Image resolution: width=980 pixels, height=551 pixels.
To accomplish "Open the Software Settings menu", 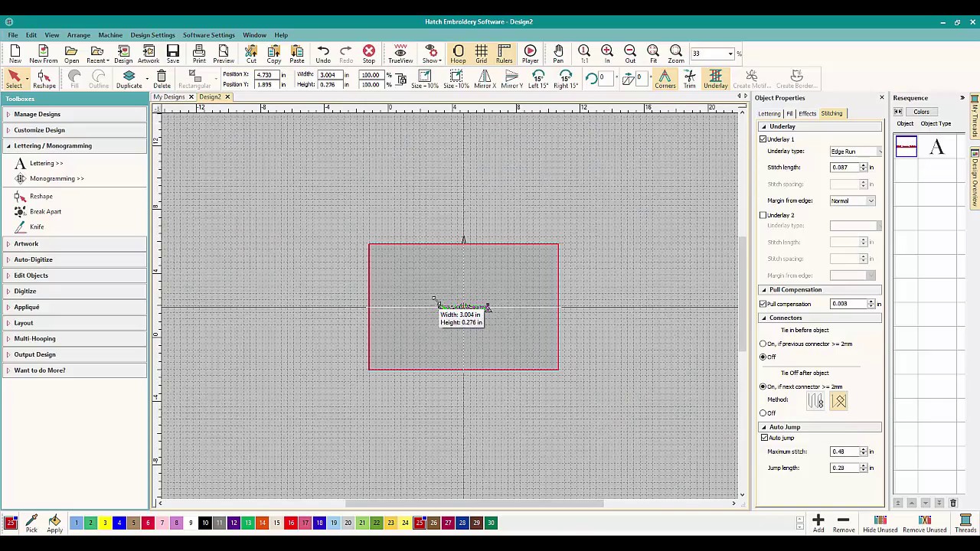I will [x=208, y=35].
